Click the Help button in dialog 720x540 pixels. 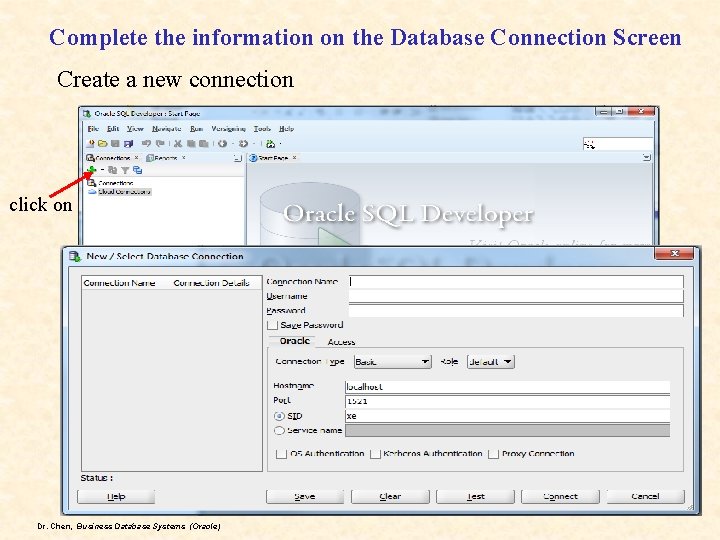tap(116, 496)
